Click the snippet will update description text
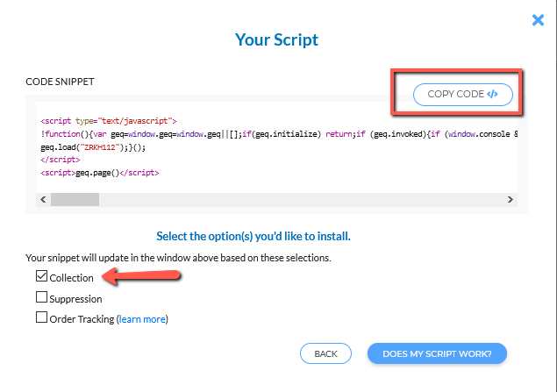The width and height of the screenshot is (557, 392). click(x=178, y=258)
